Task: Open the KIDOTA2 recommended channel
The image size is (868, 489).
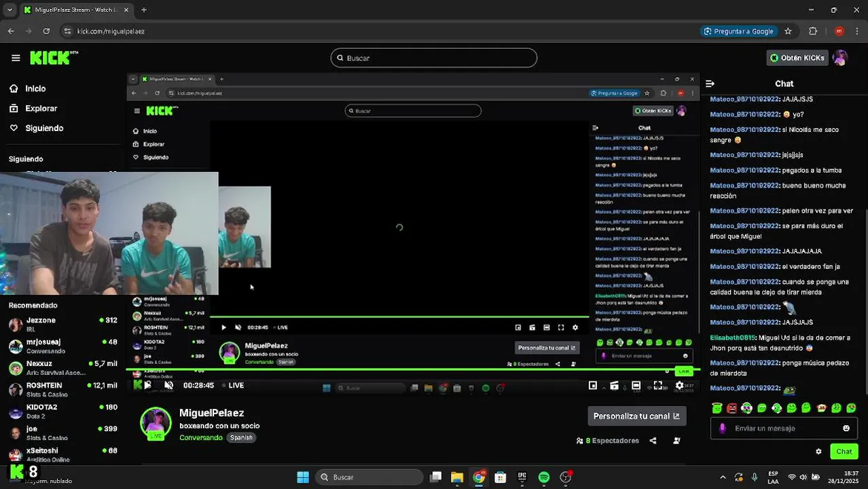Action: tap(63, 411)
